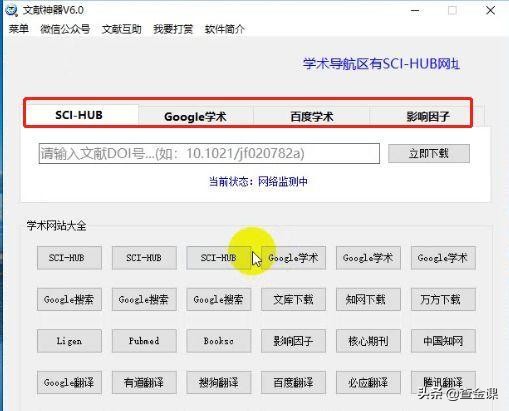Click the second Google学术 button in 学术网站大全
509x411 pixels.
368,258
